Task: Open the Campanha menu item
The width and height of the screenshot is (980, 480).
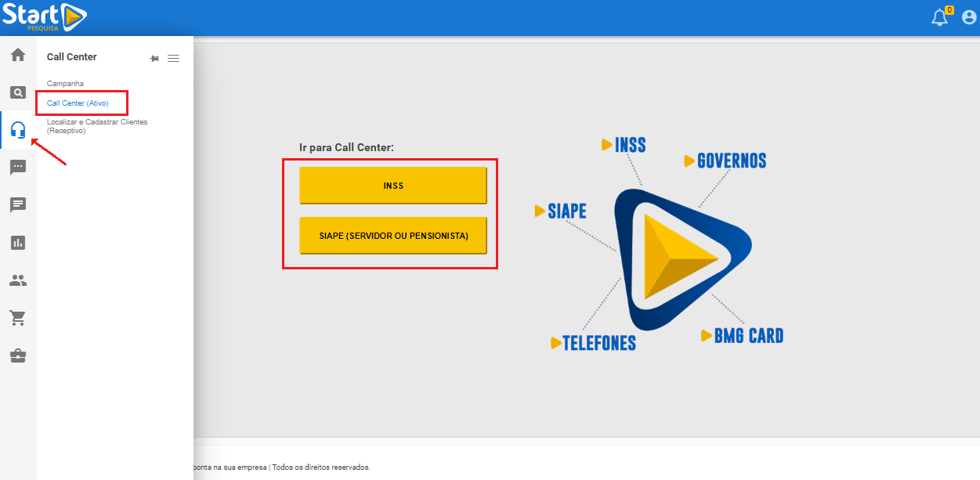Action: tap(65, 83)
